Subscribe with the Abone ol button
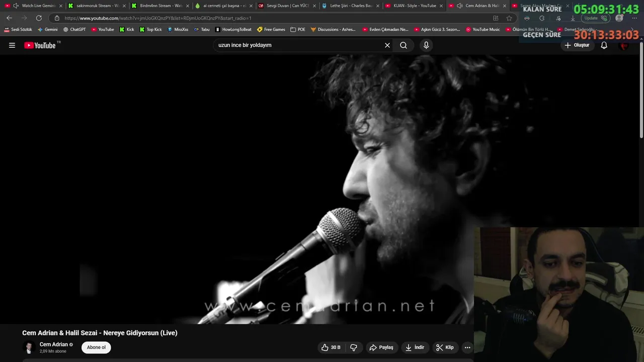This screenshot has height=362, width=644. tap(96, 347)
